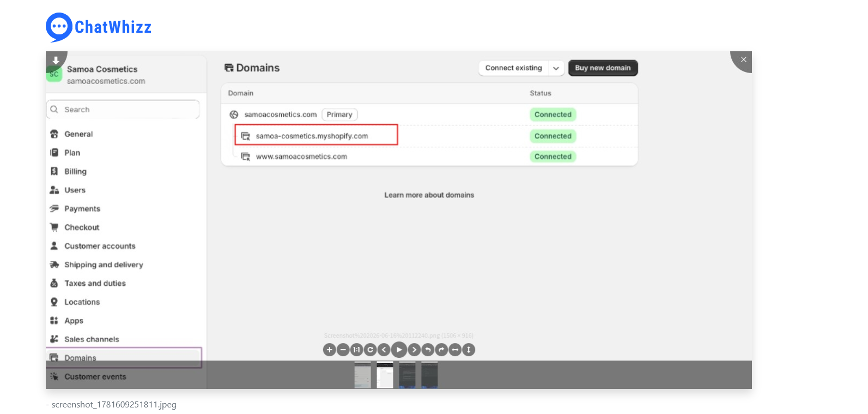This screenshot has width=868, height=414.
Task: Click the Customer accounts person icon
Action: tap(54, 246)
